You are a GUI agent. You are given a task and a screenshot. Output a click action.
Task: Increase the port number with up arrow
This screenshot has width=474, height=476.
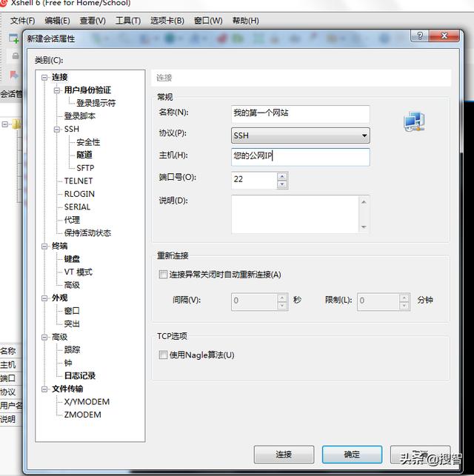tap(282, 176)
